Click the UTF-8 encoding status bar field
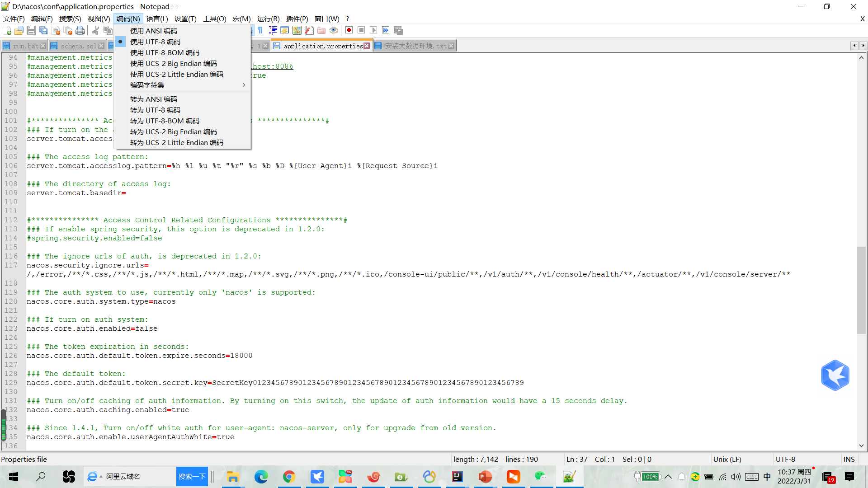Viewport: 868px width, 488px height. point(785,459)
